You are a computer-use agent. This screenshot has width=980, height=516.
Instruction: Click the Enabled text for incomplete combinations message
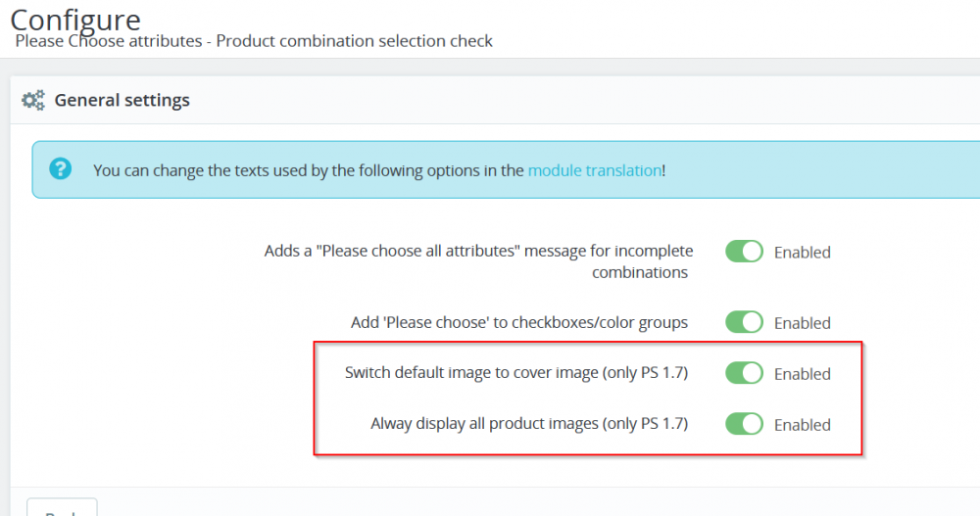tap(802, 253)
